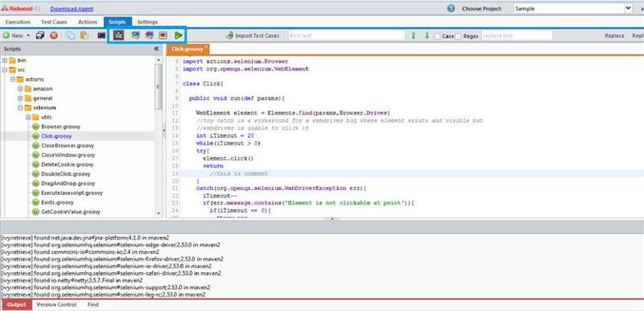The width and height of the screenshot is (644, 311).
Task: Click the Import Test Cases button
Action: coord(253,36)
